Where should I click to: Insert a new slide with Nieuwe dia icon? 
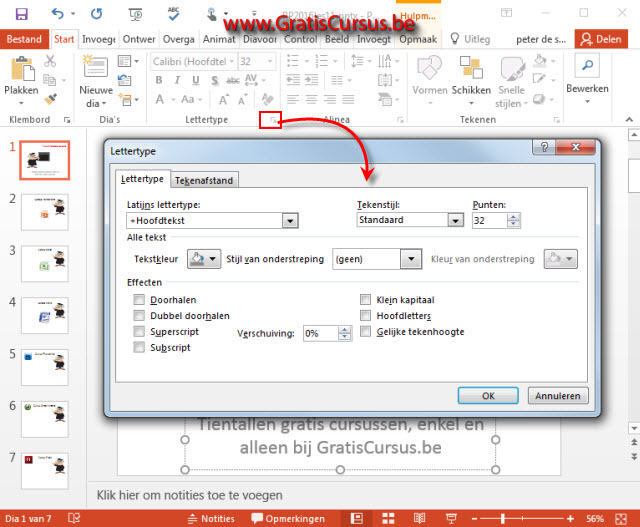click(x=96, y=66)
